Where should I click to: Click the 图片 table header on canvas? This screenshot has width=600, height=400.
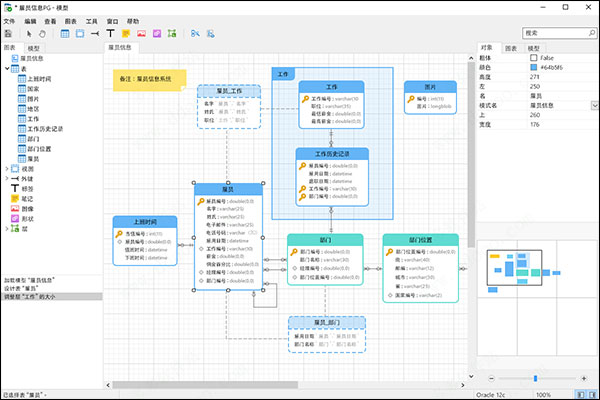(430, 87)
